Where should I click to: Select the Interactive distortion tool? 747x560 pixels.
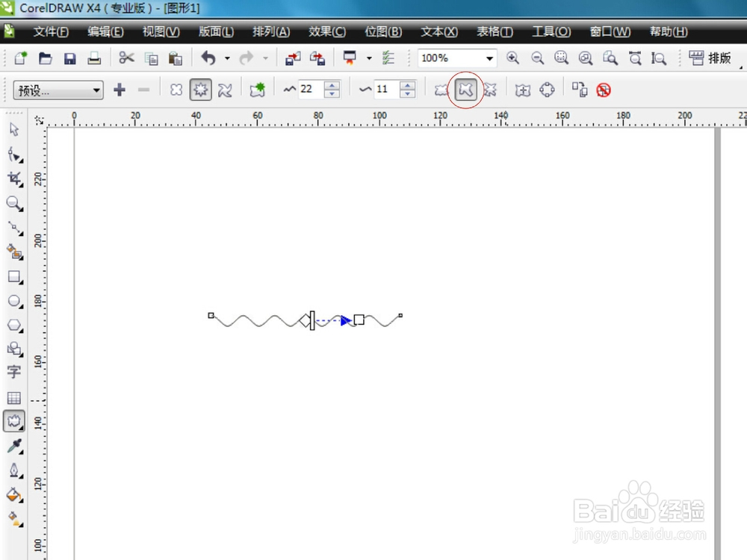(x=14, y=421)
